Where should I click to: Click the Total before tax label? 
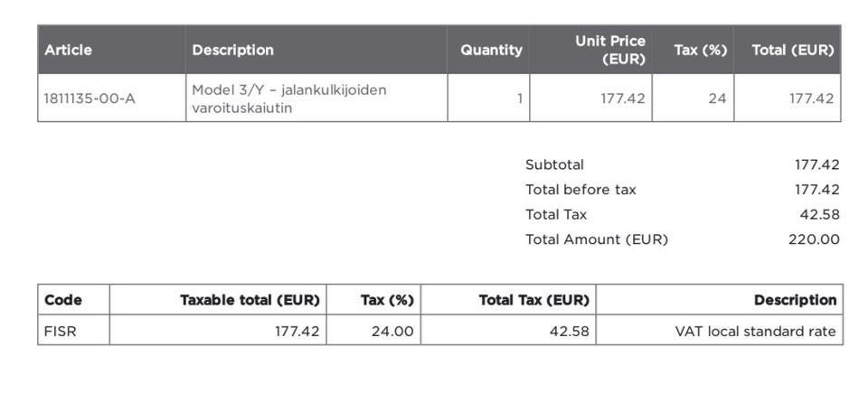[x=580, y=190]
